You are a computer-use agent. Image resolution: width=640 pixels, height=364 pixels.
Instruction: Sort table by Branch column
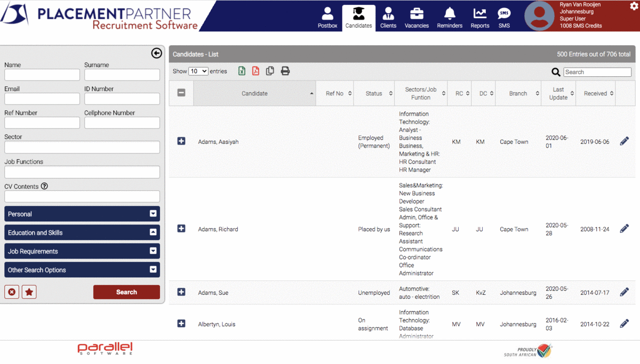[x=518, y=93]
